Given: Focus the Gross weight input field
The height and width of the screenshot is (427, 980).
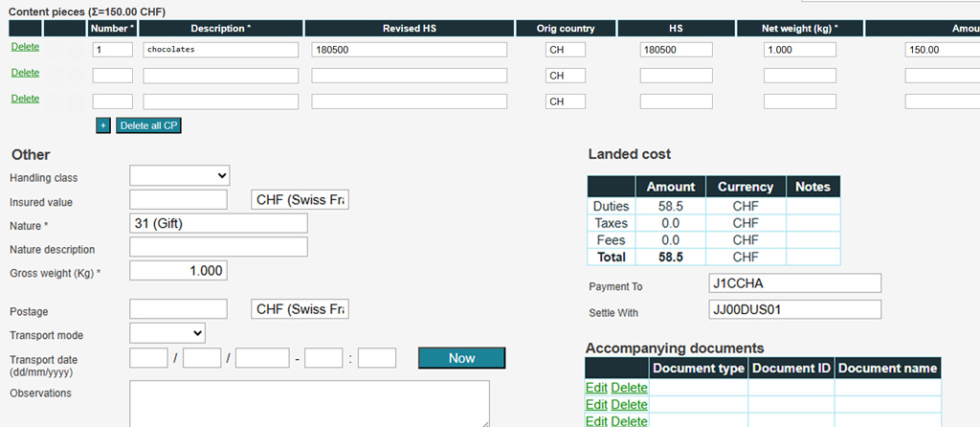Looking at the screenshot, I should pyautogui.click(x=178, y=271).
